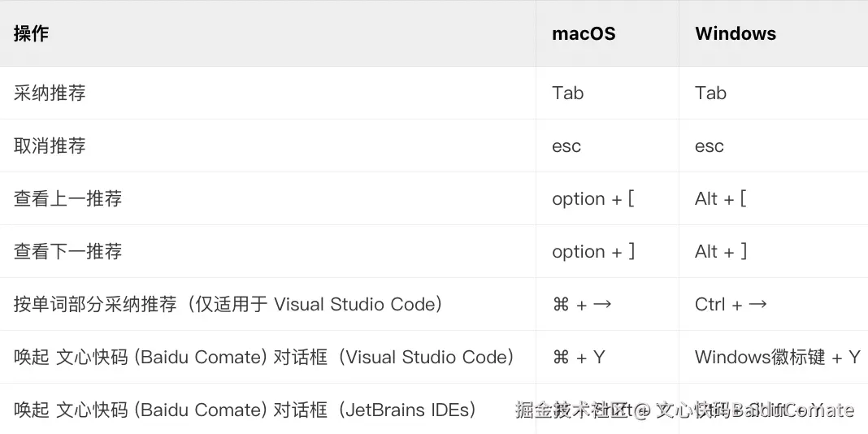Click the Windows column header
The width and height of the screenshot is (868, 434).
point(736,33)
